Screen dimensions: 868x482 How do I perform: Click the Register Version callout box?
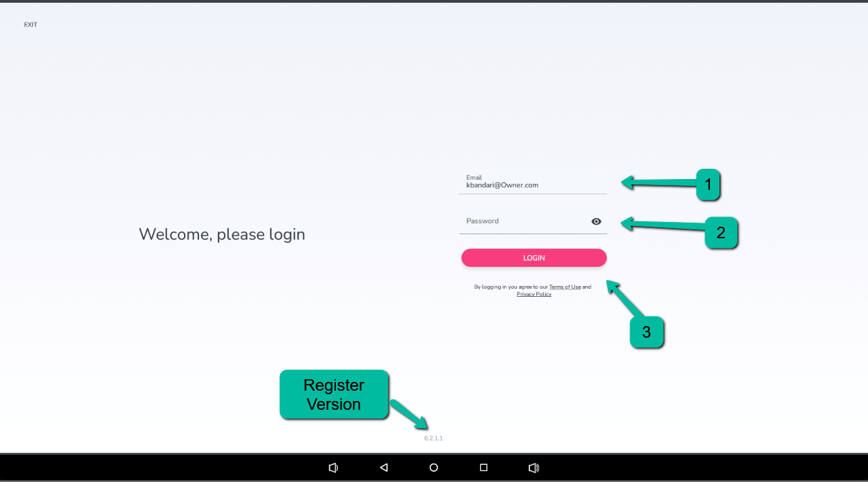(x=334, y=394)
